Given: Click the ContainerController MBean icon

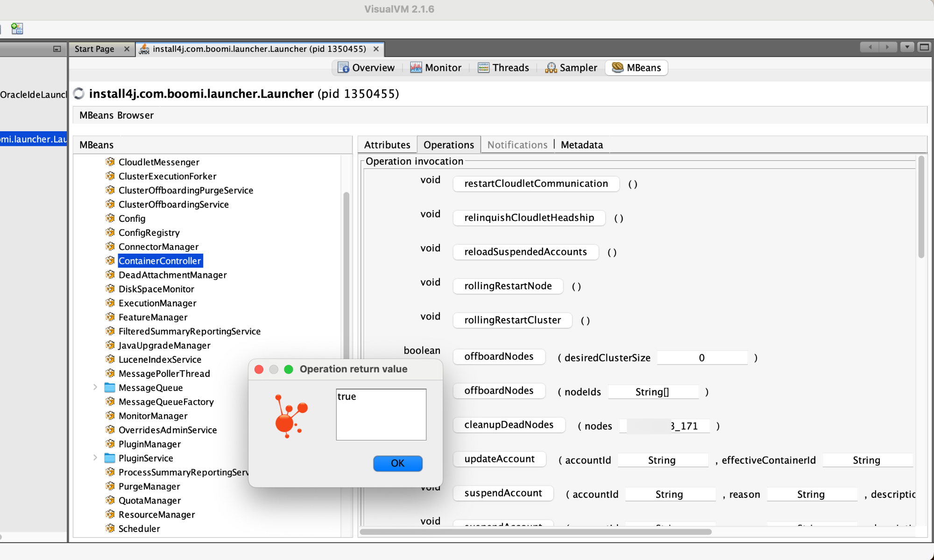Looking at the screenshot, I should [x=110, y=261].
